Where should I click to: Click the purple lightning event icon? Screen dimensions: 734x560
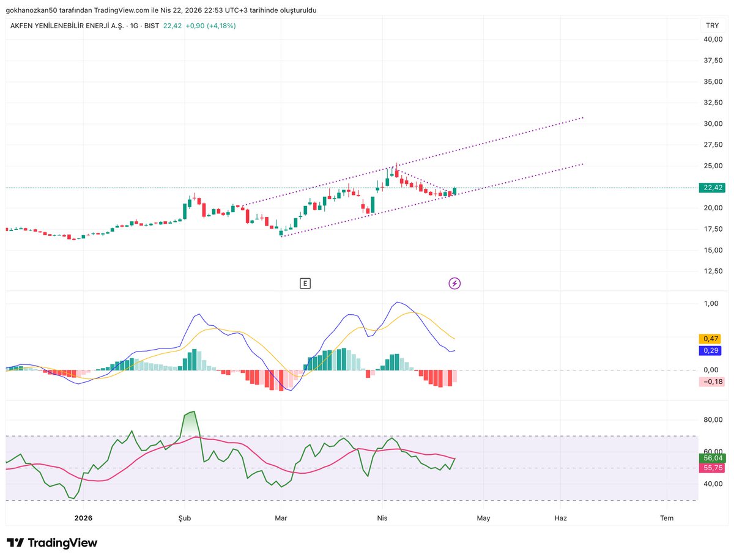(x=454, y=283)
